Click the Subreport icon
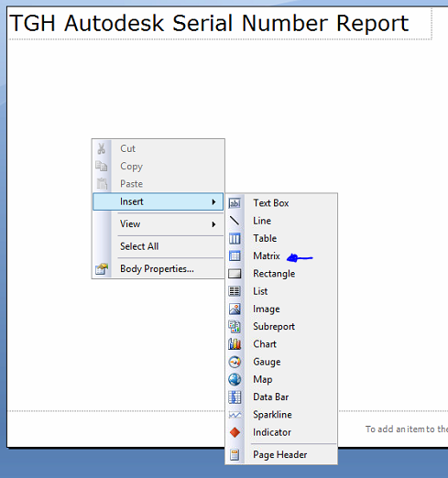This screenshot has height=478, width=448. coord(235,327)
